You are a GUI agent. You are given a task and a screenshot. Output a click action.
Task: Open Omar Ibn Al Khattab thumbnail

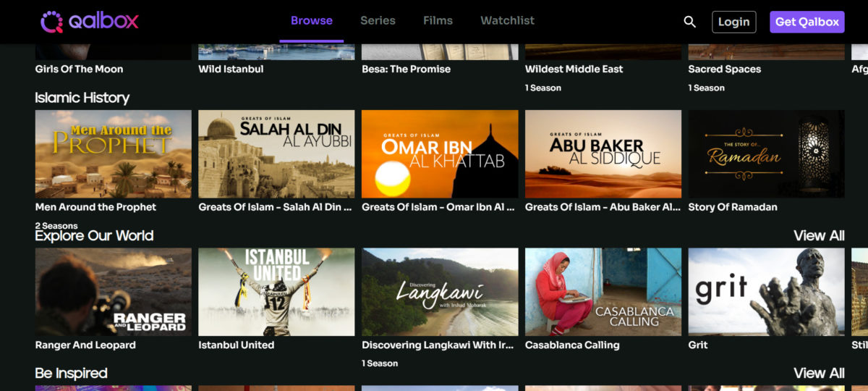pyautogui.click(x=440, y=154)
